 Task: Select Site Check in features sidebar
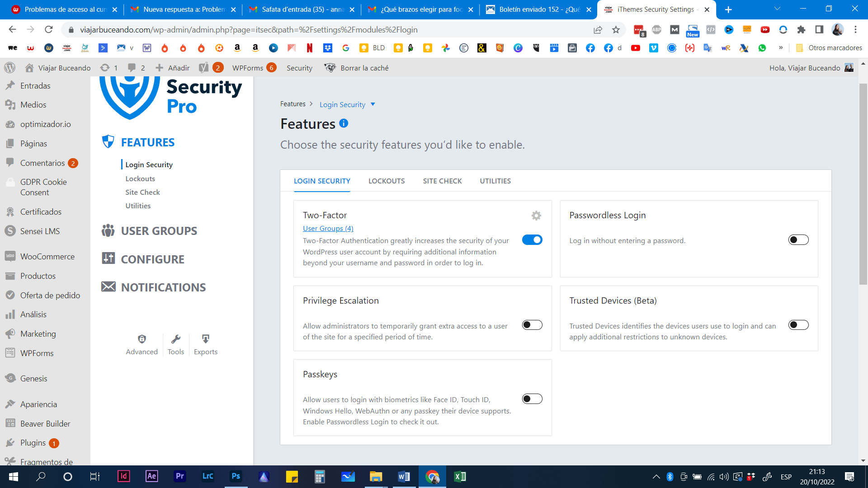pyautogui.click(x=143, y=192)
